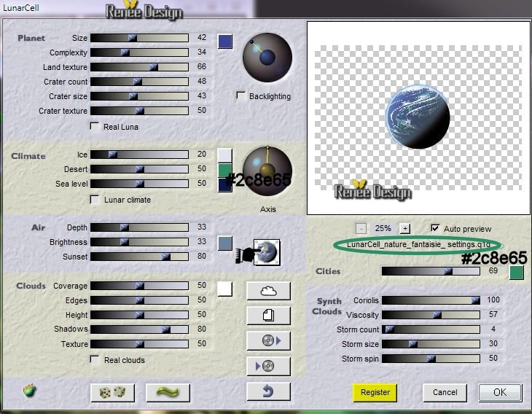Screen dimensions: 532x414
Task: Click the Clouds Coverage slider
Action: (x=139, y=286)
